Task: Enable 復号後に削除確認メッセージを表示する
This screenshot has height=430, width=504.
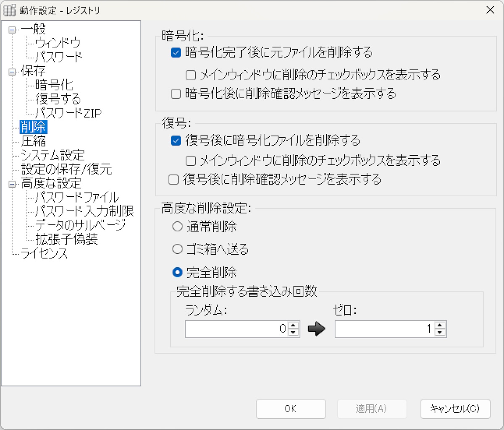Action: [x=173, y=180]
